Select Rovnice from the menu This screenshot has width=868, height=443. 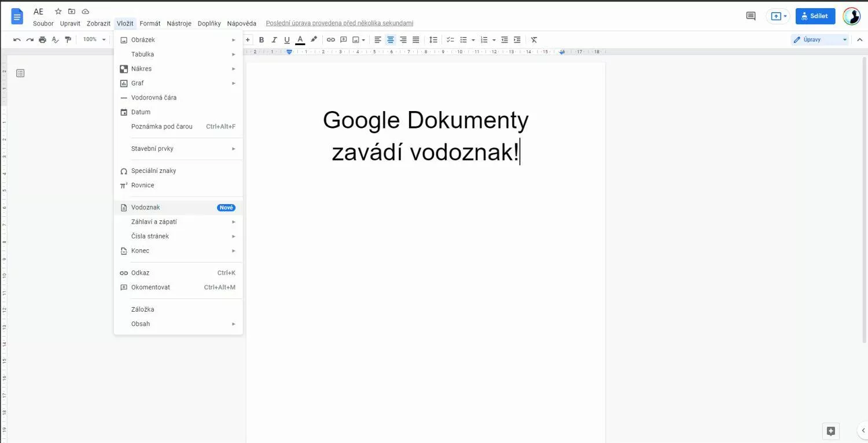178,186
